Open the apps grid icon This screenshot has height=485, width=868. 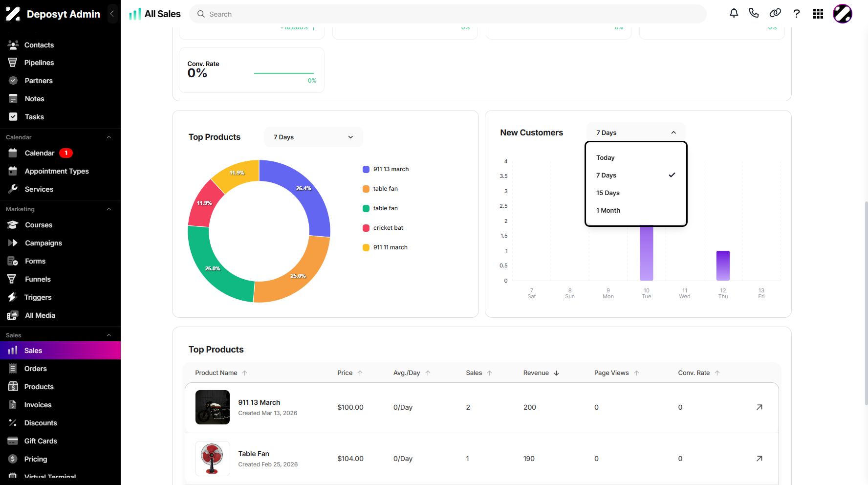(818, 14)
